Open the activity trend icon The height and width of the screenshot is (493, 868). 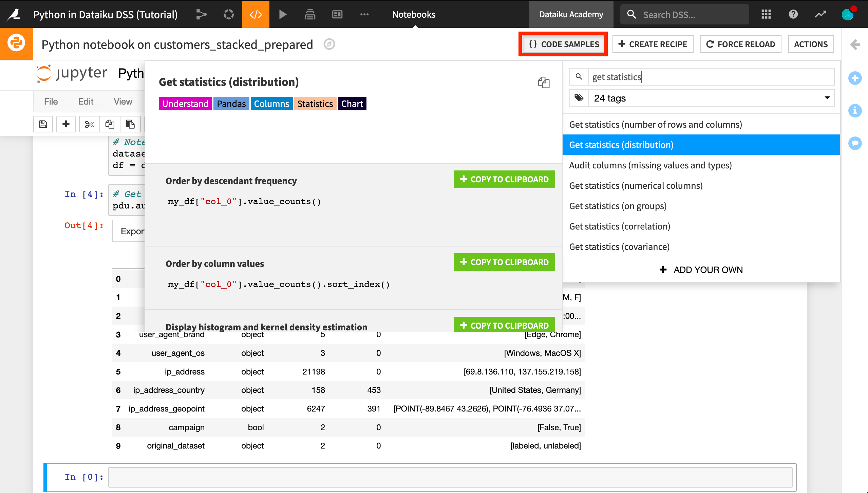(x=820, y=14)
